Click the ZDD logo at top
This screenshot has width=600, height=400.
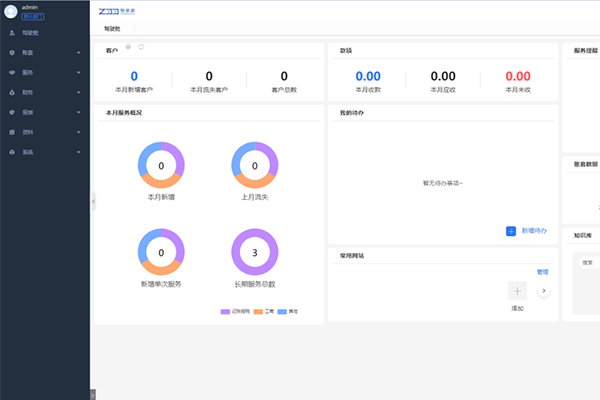[x=109, y=9]
